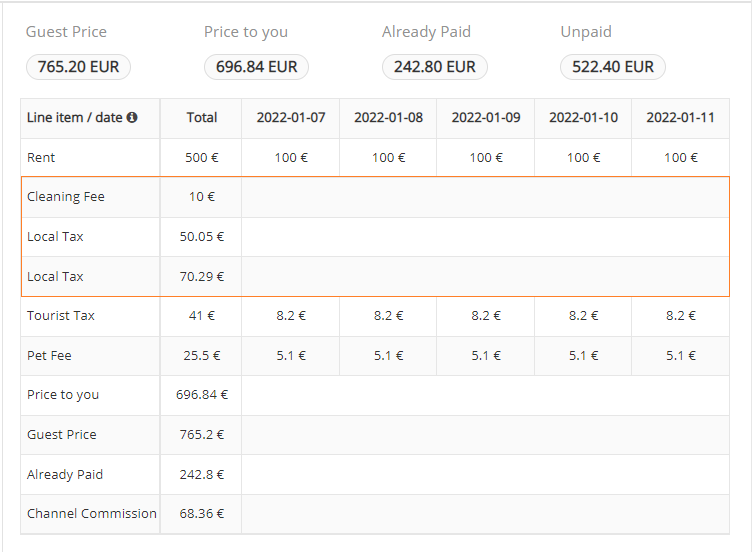Click the Tourist Tax row label

[x=61, y=316]
